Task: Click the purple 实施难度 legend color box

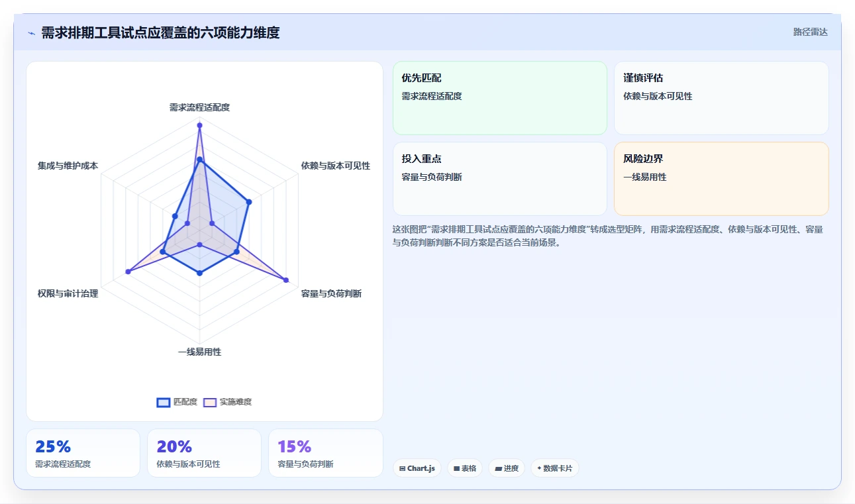Action: click(210, 402)
